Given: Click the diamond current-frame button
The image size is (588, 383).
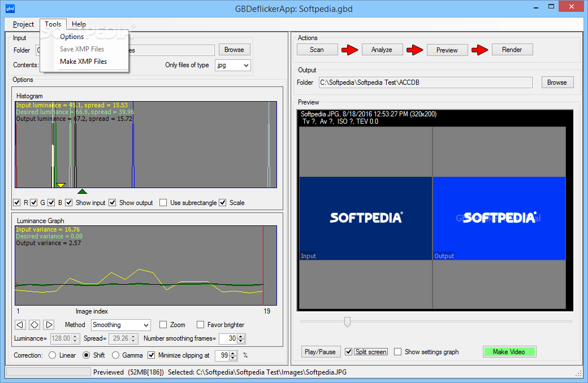Looking at the screenshot, I should pos(34,325).
